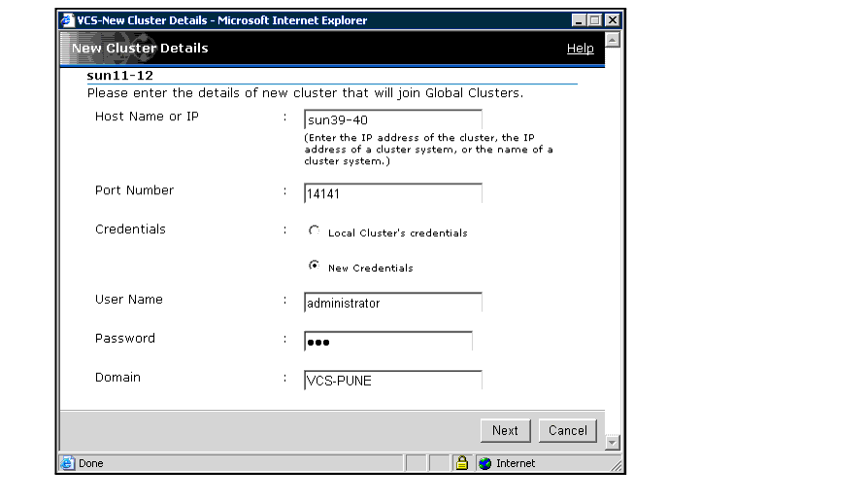Close the VCS-New Cluster Details window

tap(612, 19)
